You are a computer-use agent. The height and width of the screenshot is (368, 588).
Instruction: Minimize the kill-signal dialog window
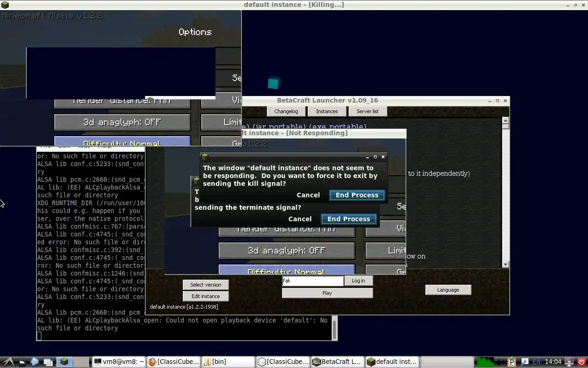(x=367, y=157)
